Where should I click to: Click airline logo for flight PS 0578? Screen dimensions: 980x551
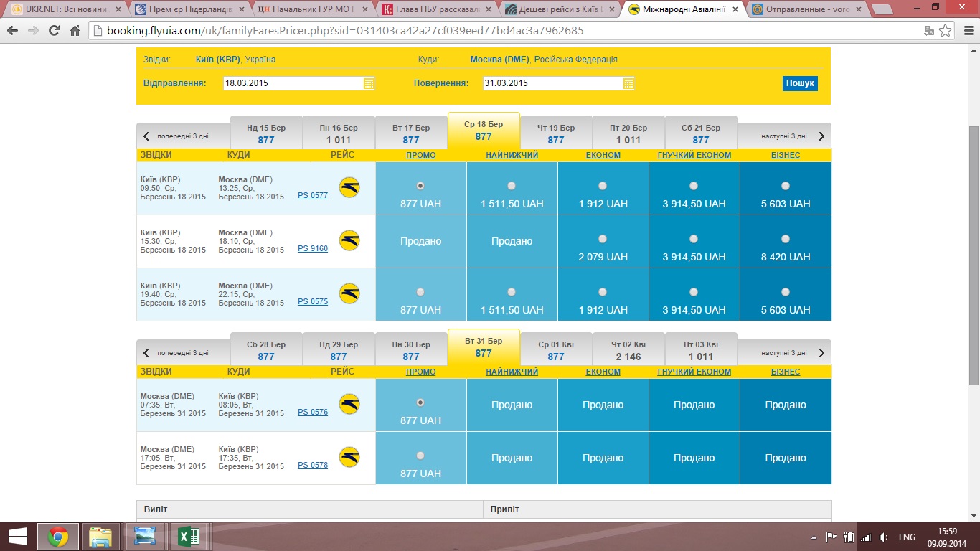click(349, 458)
